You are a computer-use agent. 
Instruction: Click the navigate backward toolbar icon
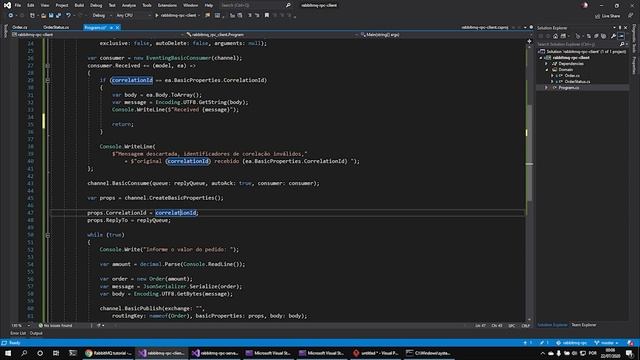click(x=11, y=16)
